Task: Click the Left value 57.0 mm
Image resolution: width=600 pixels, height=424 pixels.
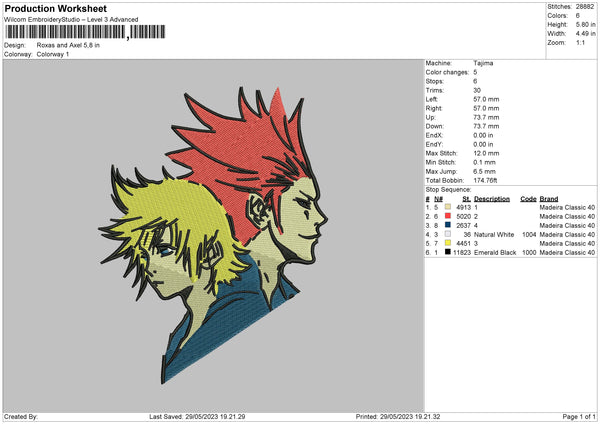Action: click(486, 99)
